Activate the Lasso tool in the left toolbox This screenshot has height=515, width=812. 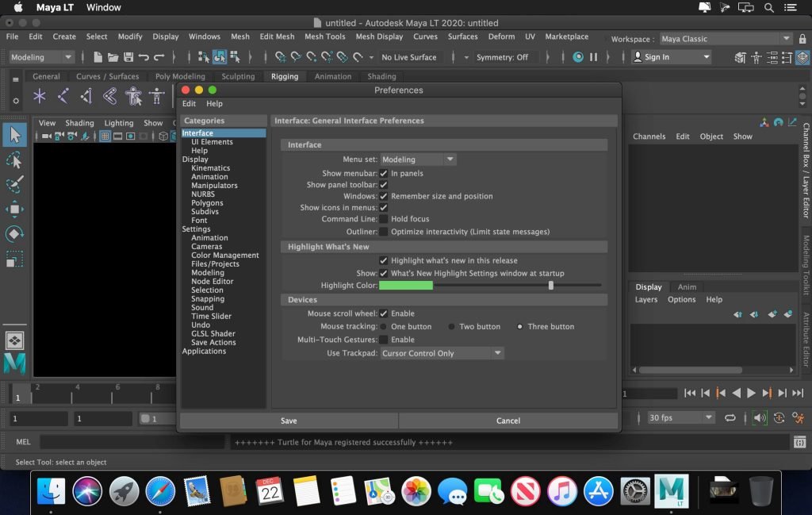[x=13, y=159]
